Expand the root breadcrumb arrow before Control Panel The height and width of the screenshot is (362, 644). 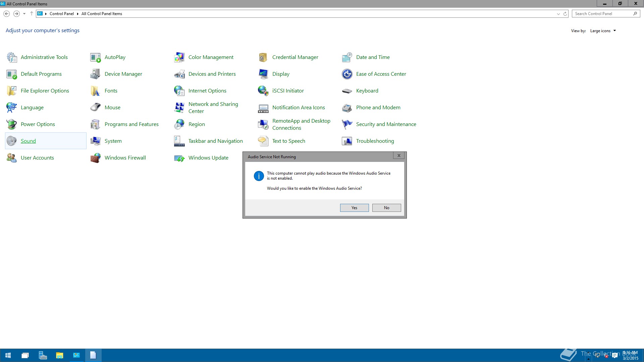[x=46, y=14]
